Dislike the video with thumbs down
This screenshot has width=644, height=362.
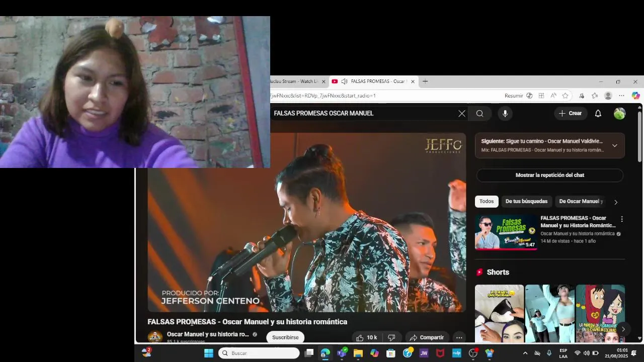tap(391, 338)
